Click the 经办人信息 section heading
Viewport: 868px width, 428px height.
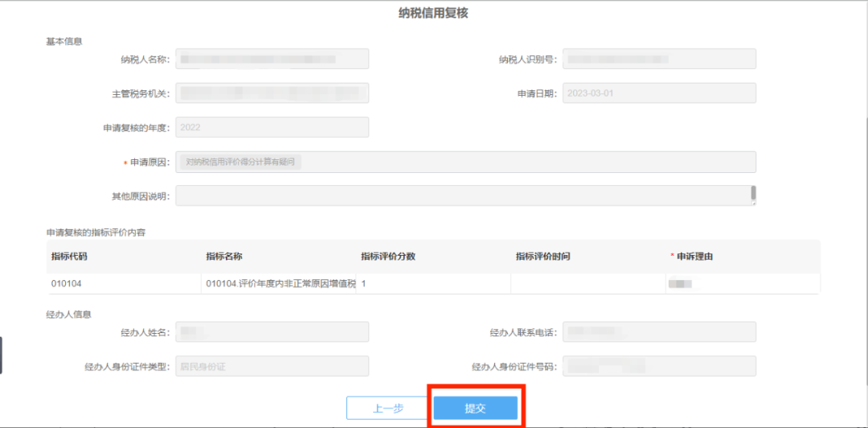68,315
